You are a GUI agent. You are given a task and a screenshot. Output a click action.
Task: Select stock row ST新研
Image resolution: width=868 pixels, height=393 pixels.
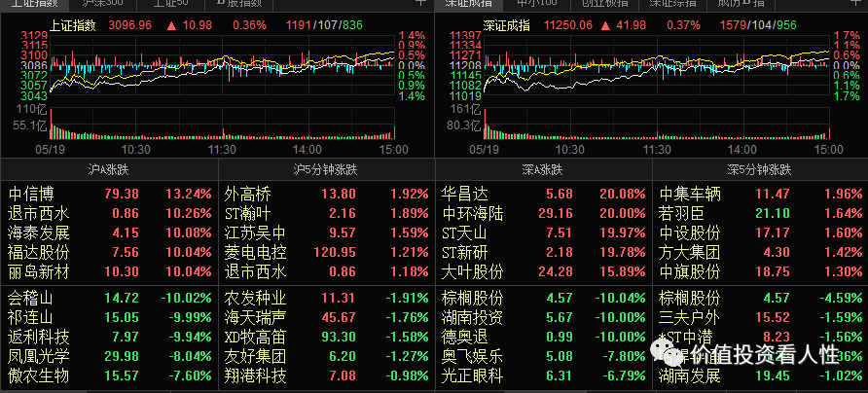click(543, 252)
